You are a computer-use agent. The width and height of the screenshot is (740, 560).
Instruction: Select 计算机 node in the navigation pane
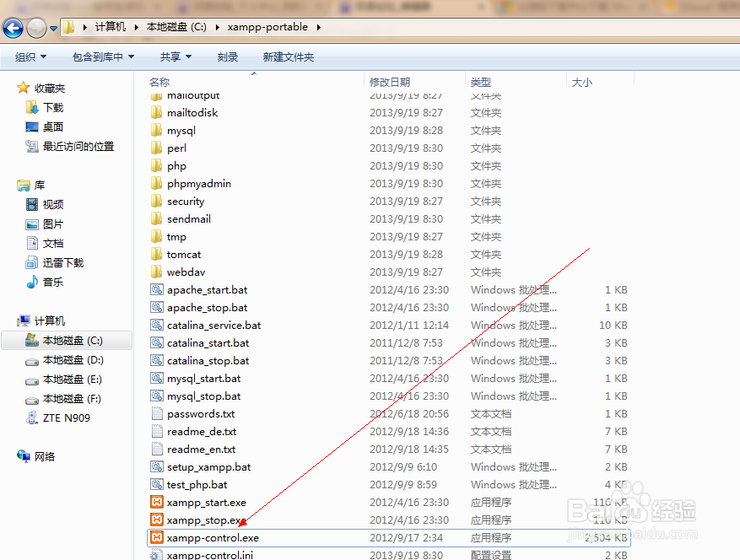pyautogui.click(x=41, y=320)
